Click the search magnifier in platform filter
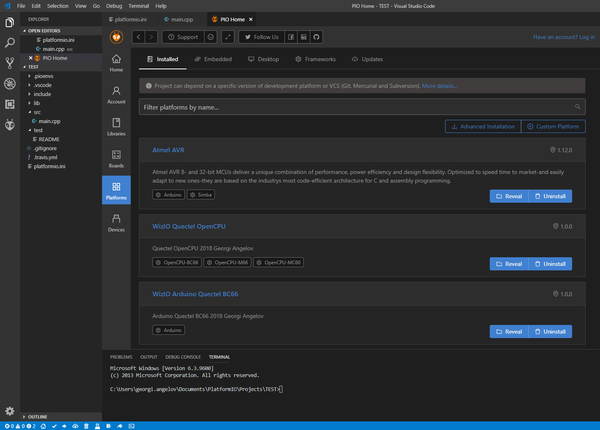The height and width of the screenshot is (430, 600). point(577,107)
